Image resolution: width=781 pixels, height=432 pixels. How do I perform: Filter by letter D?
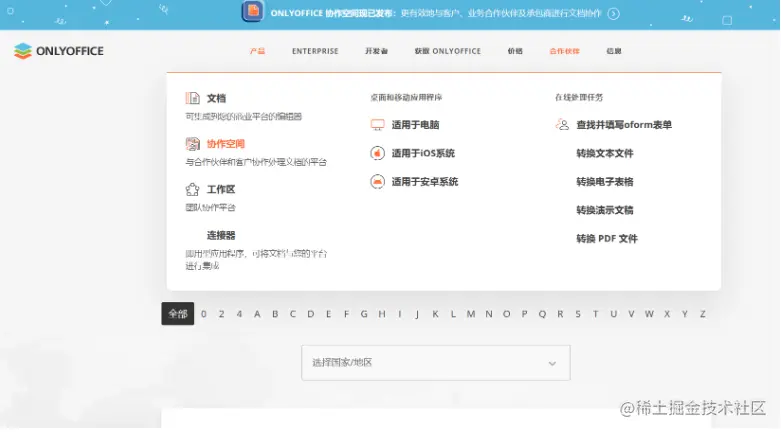click(311, 314)
